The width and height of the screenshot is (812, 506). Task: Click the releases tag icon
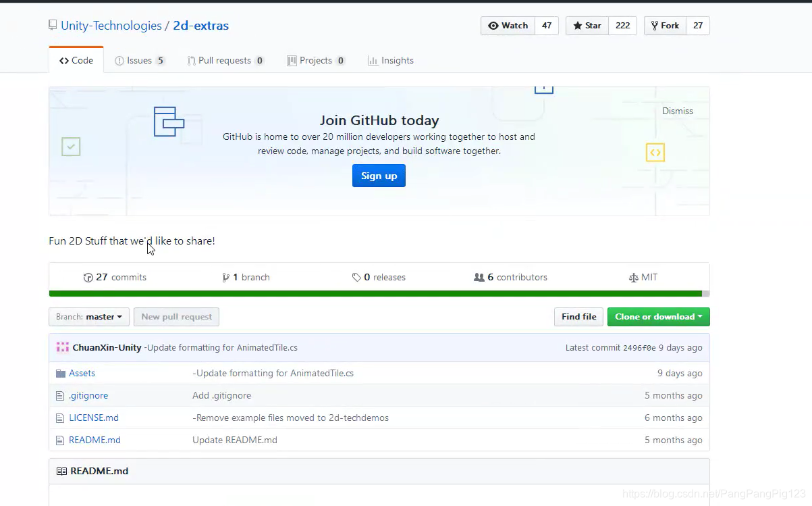tap(356, 278)
